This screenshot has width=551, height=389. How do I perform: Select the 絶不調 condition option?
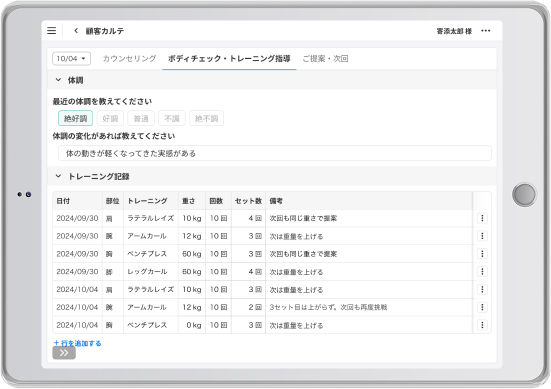[206, 118]
